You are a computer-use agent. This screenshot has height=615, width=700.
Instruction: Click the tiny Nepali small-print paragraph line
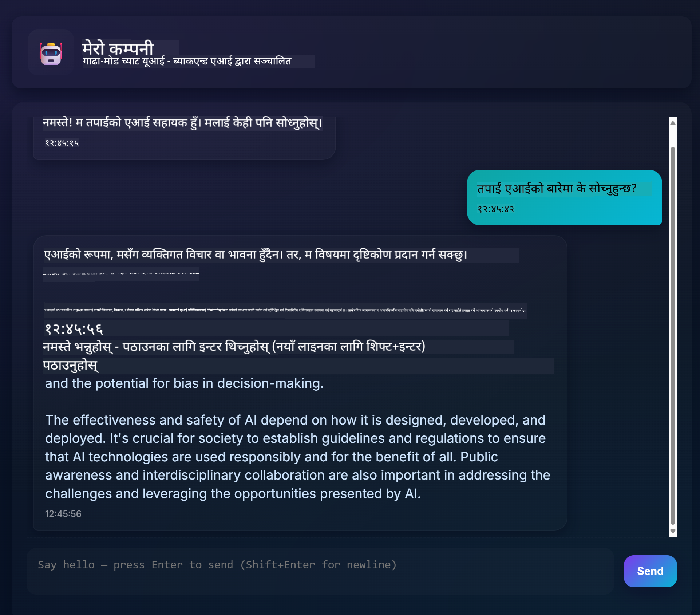pyautogui.click(x=285, y=310)
